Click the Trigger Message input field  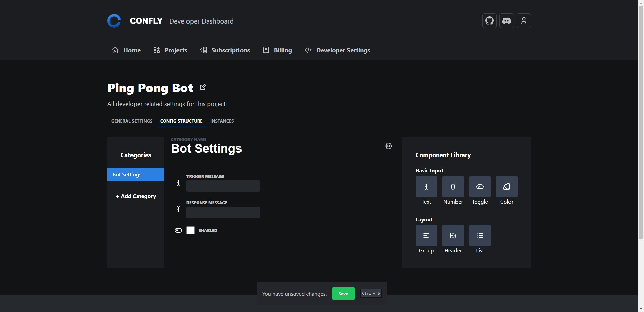(223, 186)
